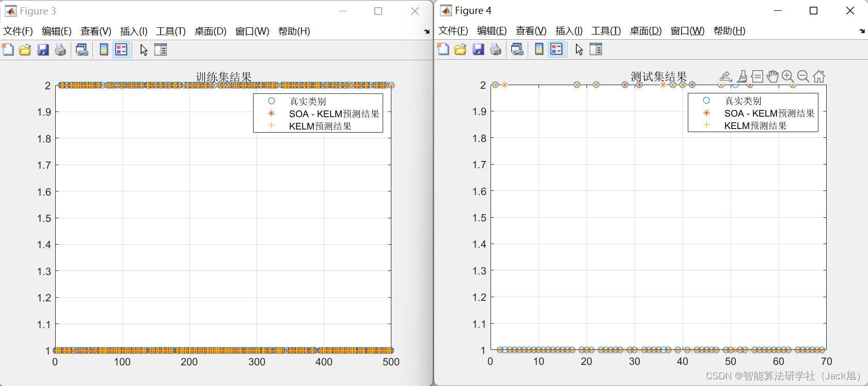Insert a colorbar in Figure 4
The image size is (868, 386).
point(539,49)
